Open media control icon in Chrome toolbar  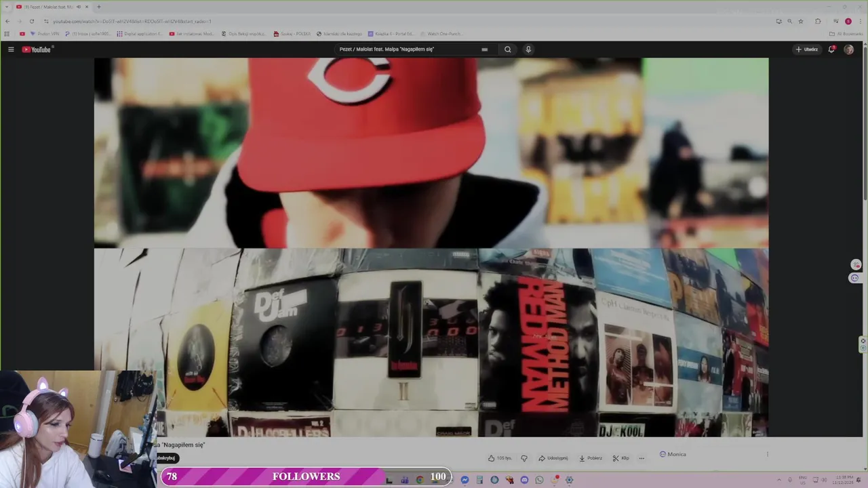835,21
